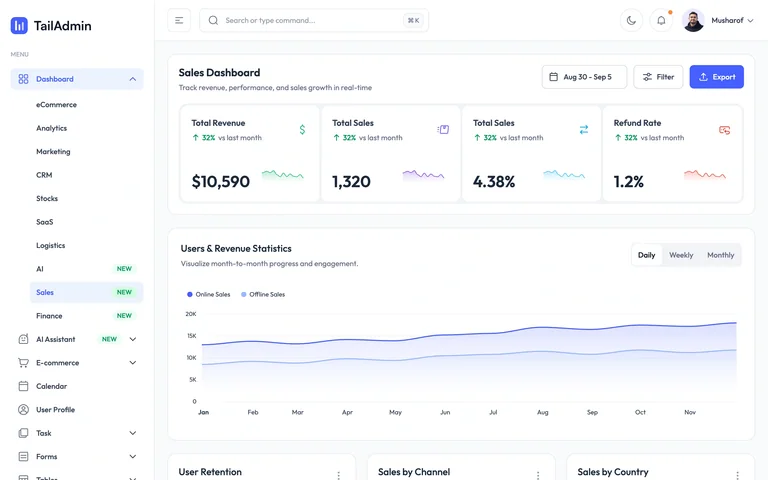
Task: Select the Monthly tab
Action: click(x=720, y=255)
